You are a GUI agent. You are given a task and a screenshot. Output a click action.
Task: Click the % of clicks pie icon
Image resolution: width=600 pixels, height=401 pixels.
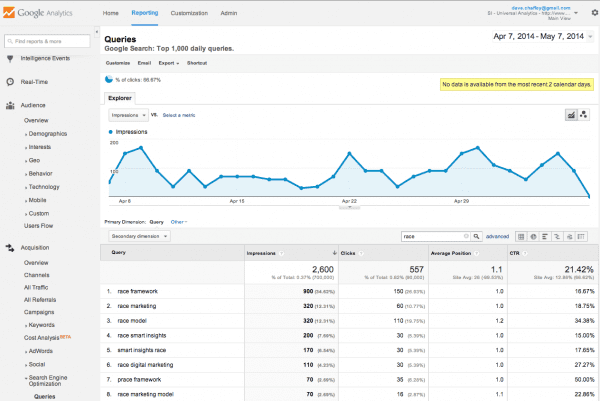[x=109, y=79]
